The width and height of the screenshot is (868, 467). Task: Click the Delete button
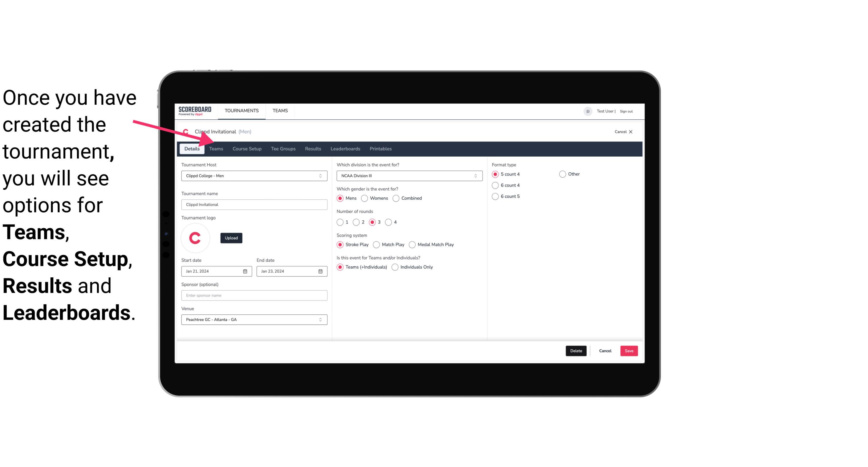575,350
